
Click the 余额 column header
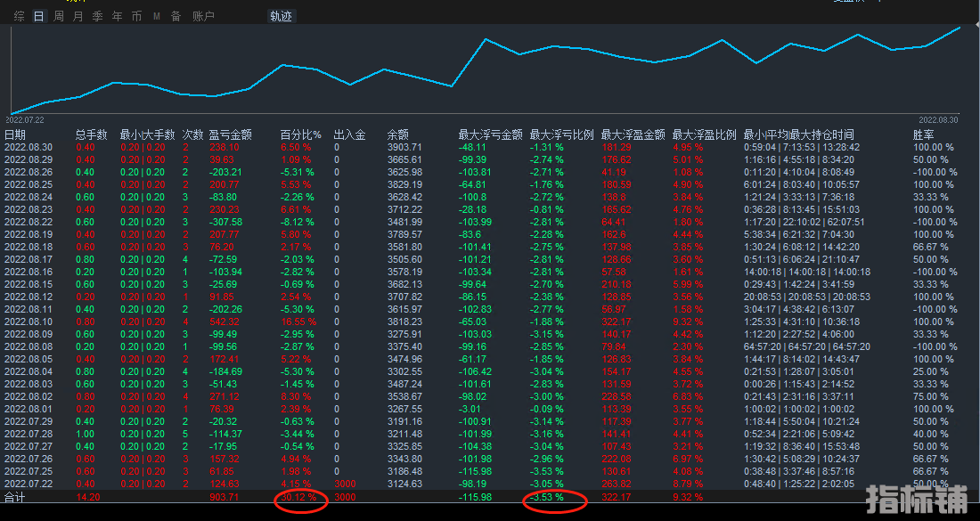[398, 135]
